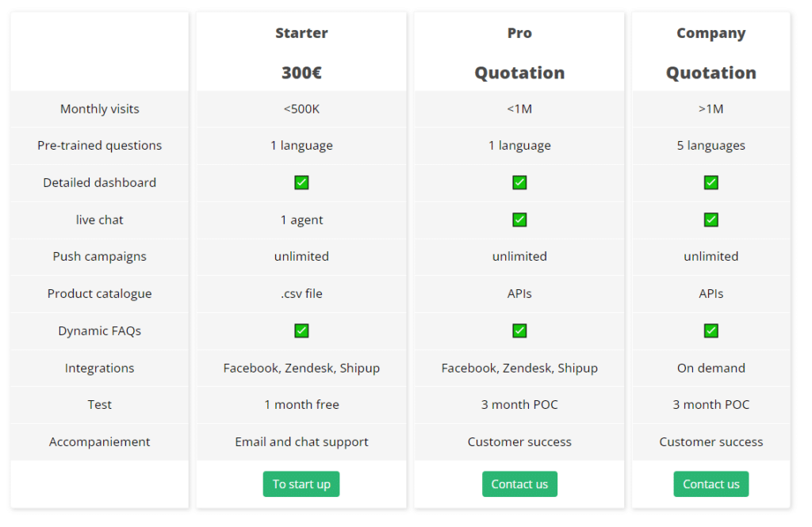Image resolution: width=812 pixels, height=527 pixels.
Task: Click the Starter plan's Detailed dashboard checkmark
Action: (x=301, y=182)
